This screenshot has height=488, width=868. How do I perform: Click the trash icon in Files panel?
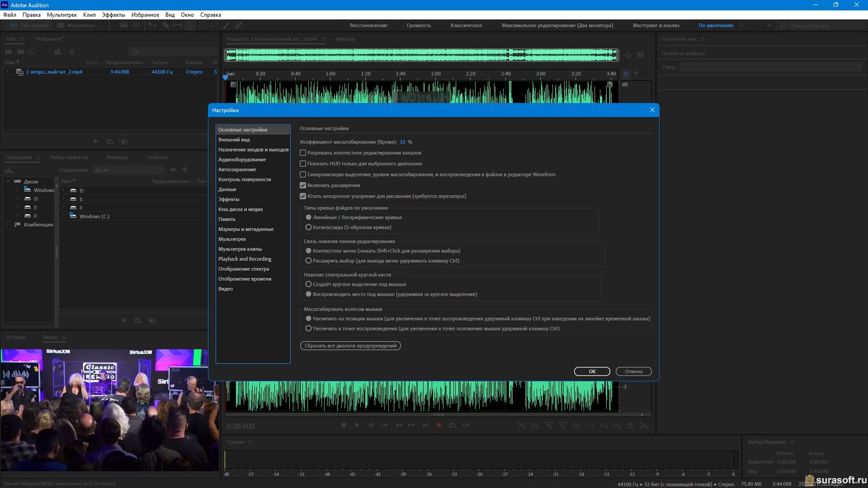pos(72,51)
